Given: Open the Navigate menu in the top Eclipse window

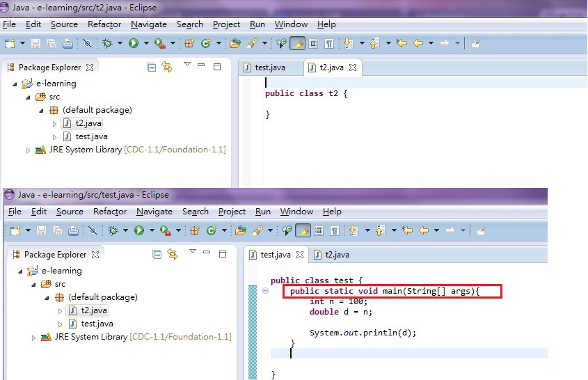Looking at the screenshot, I should coord(149,24).
